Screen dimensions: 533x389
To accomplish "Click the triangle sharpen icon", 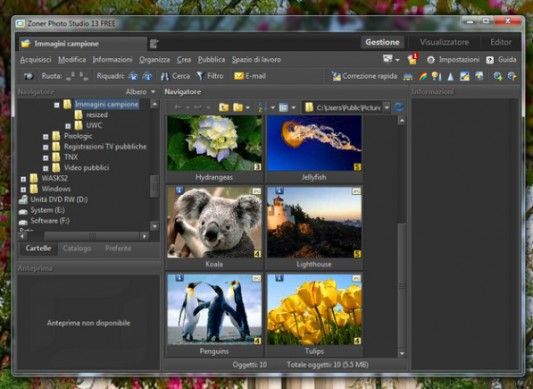I will click(450, 77).
